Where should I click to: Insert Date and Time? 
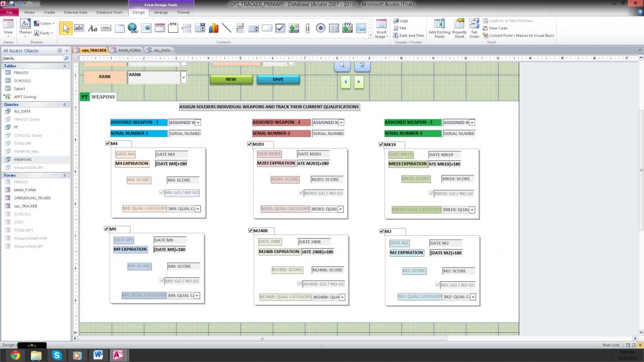click(408, 35)
